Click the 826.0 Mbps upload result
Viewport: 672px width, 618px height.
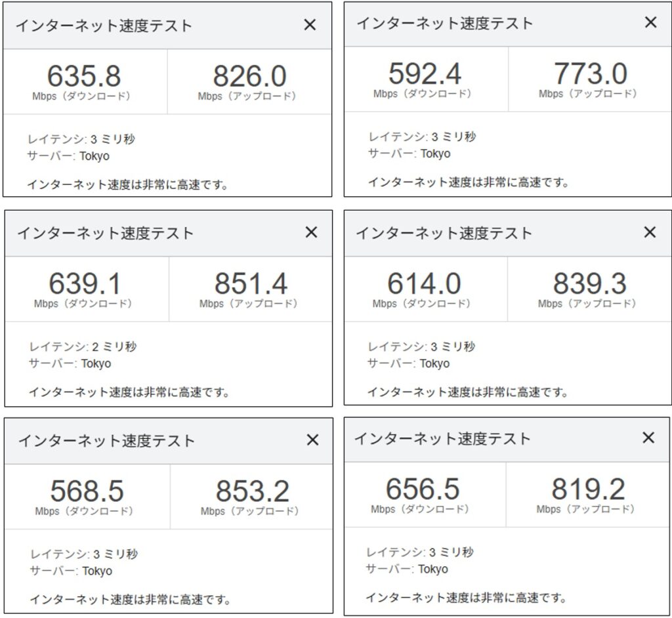(249, 77)
